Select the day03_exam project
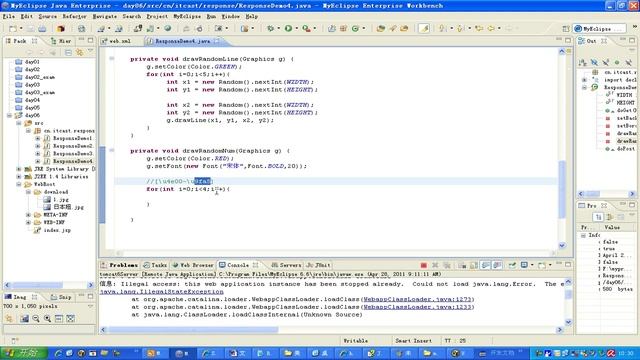 35,92
